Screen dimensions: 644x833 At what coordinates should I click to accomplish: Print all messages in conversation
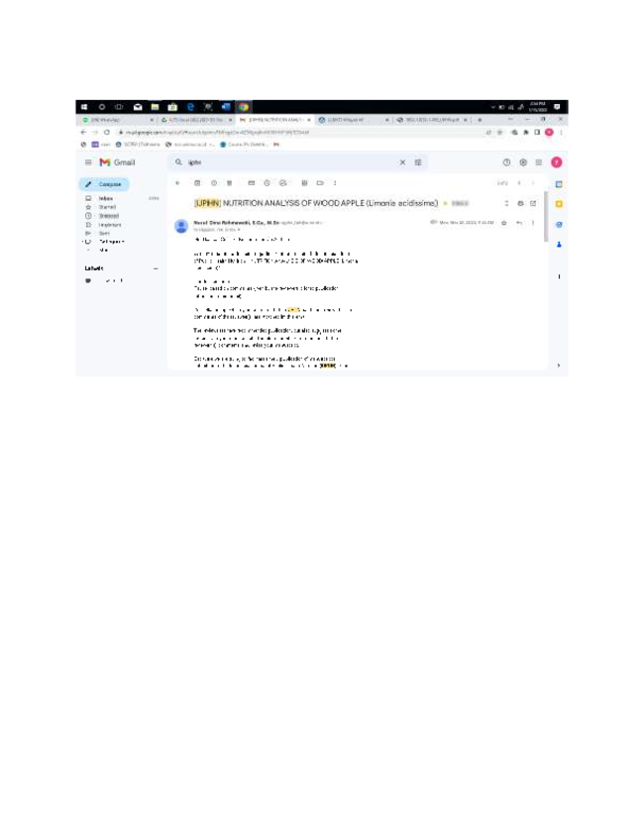[520, 203]
